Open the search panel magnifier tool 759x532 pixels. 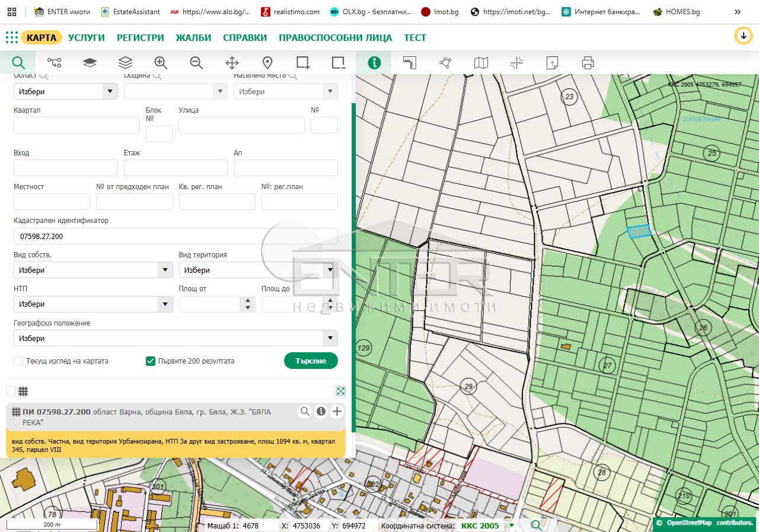pyautogui.click(x=18, y=62)
